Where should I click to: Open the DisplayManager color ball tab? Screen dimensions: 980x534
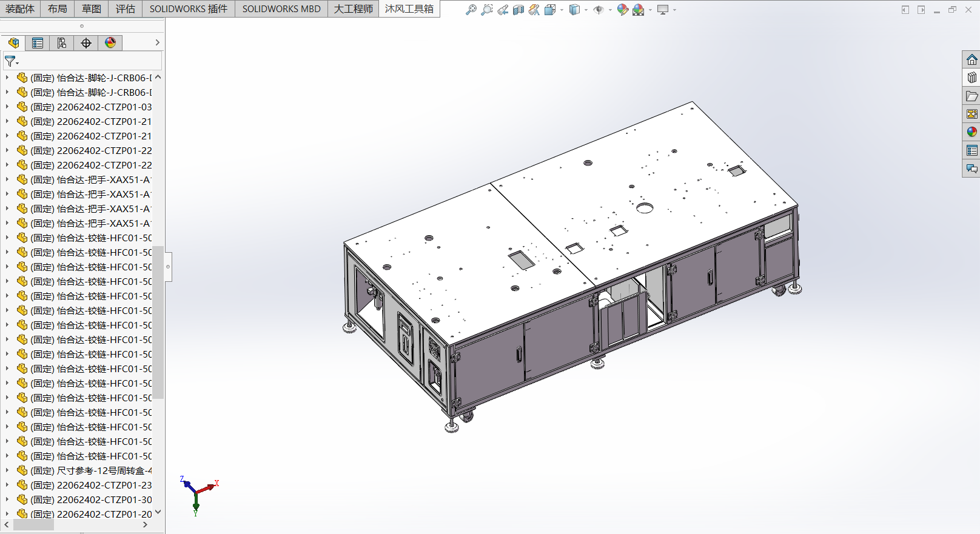(x=110, y=42)
